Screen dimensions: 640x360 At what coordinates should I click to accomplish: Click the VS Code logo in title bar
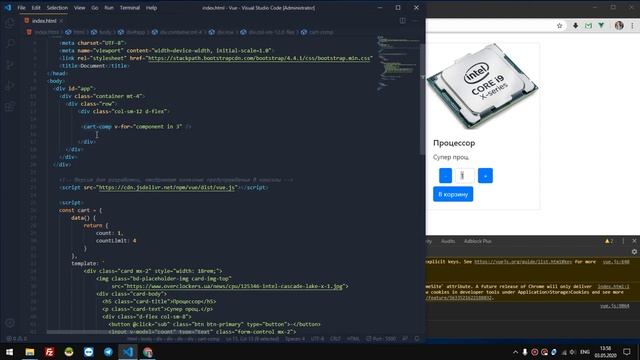(x=8, y=7)
